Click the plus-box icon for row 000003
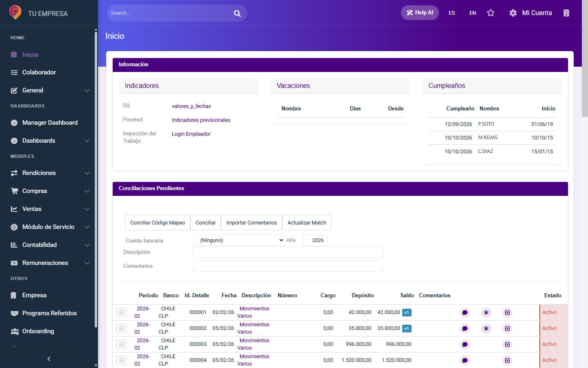 pos(507,344)
